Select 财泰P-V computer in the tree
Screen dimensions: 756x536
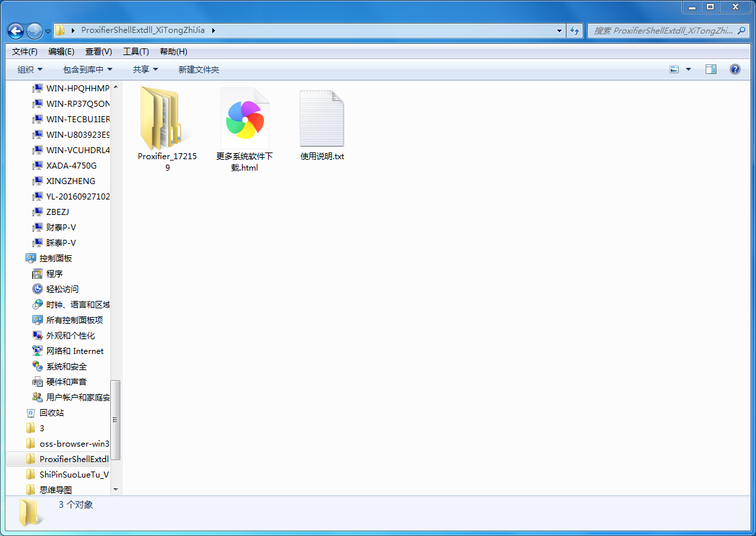(x=54, y=227)
